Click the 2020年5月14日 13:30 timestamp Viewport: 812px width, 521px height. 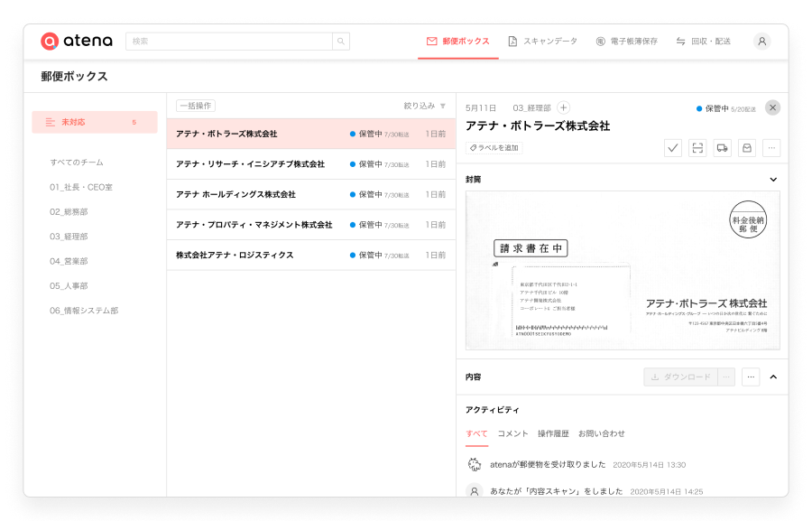point(650,465)
